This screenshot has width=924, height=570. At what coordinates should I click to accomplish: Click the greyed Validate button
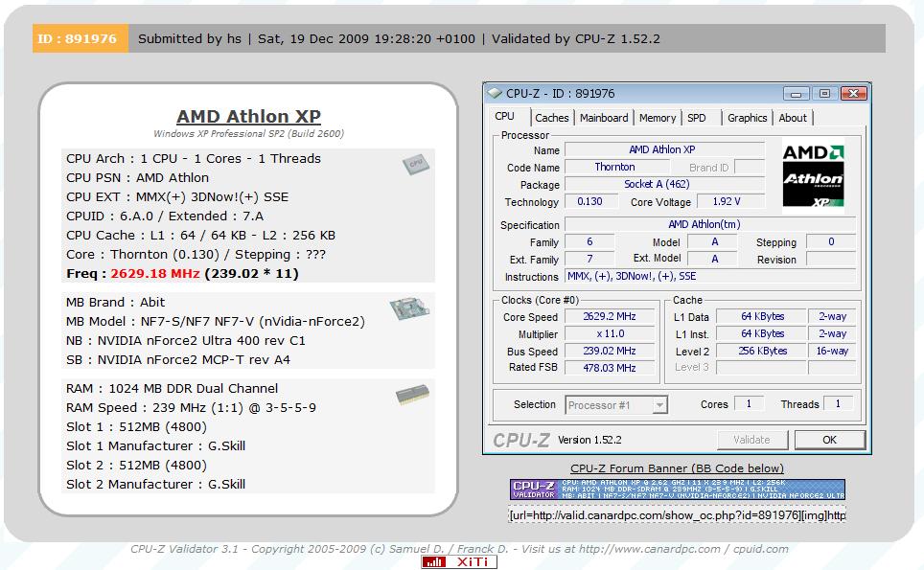tap(751, 440)
